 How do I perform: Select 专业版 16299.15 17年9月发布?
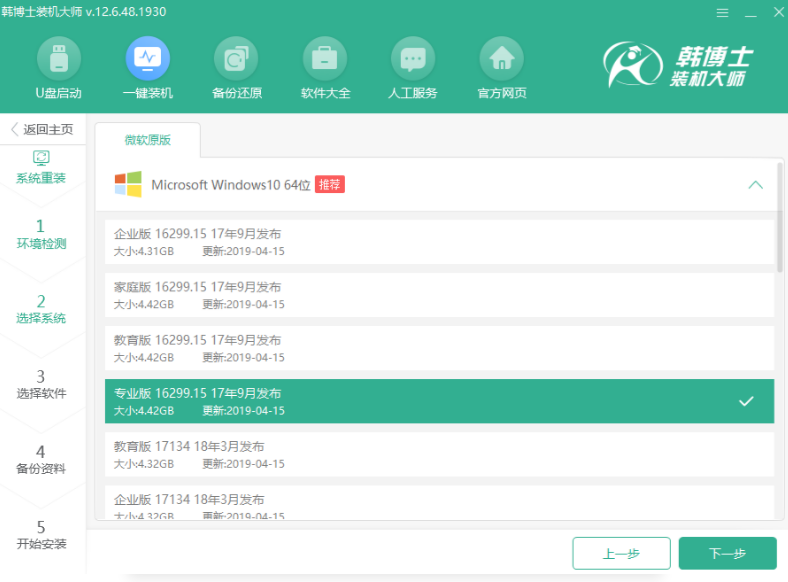(x=439, y=401)
